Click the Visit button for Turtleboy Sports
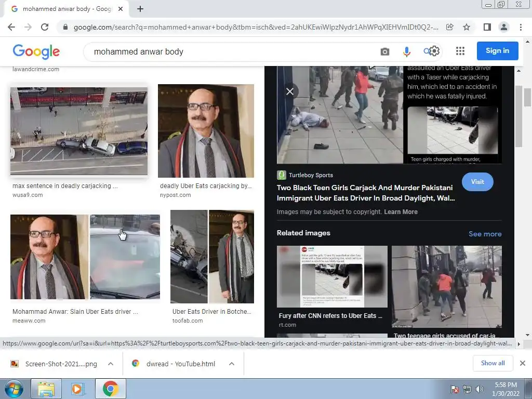Image resolution: width=532 pixels, height=399 pixels. tap(477, 182)
